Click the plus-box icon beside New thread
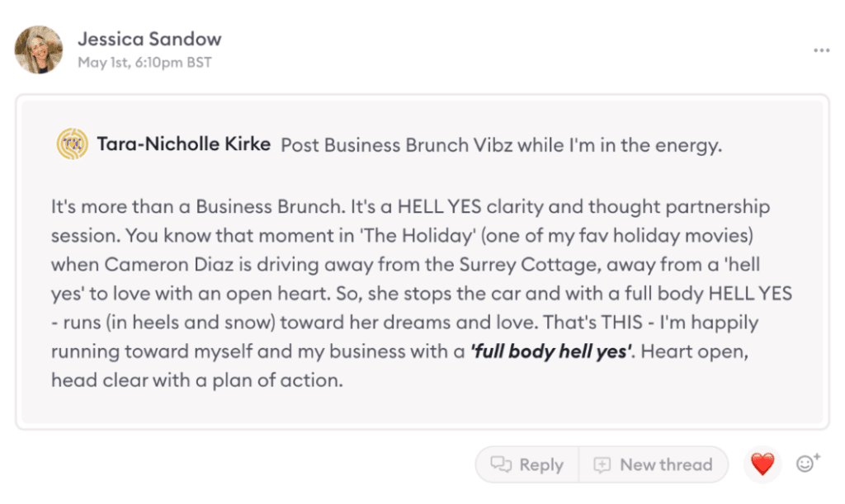 click(602, 464)
